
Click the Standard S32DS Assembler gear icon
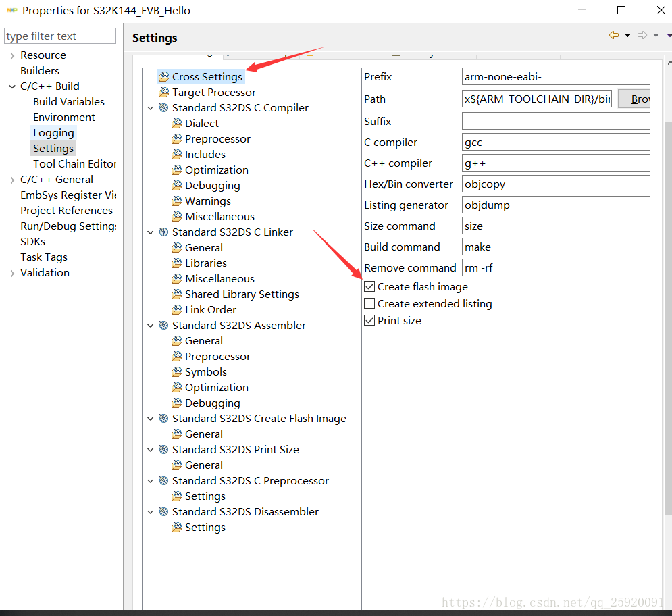(163, 325)
